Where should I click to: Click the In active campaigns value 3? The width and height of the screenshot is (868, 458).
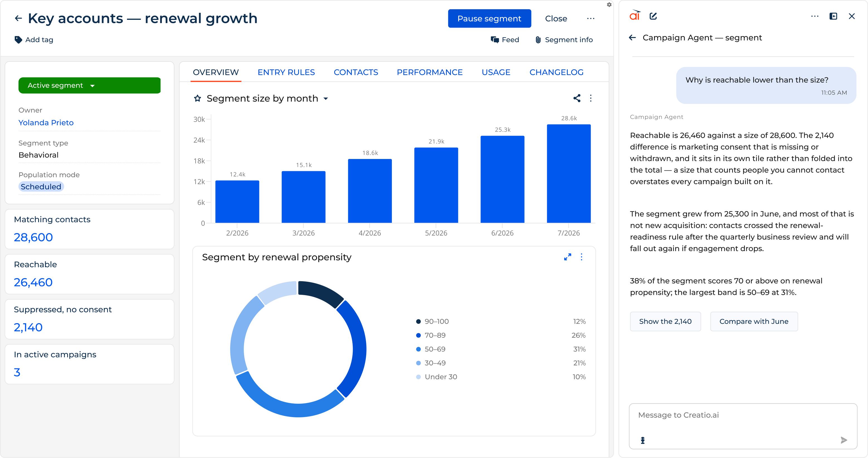pos(17,372)
